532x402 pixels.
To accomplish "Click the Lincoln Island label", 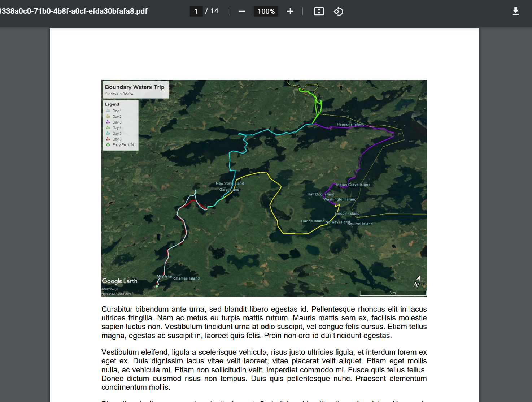I will 347,213.
